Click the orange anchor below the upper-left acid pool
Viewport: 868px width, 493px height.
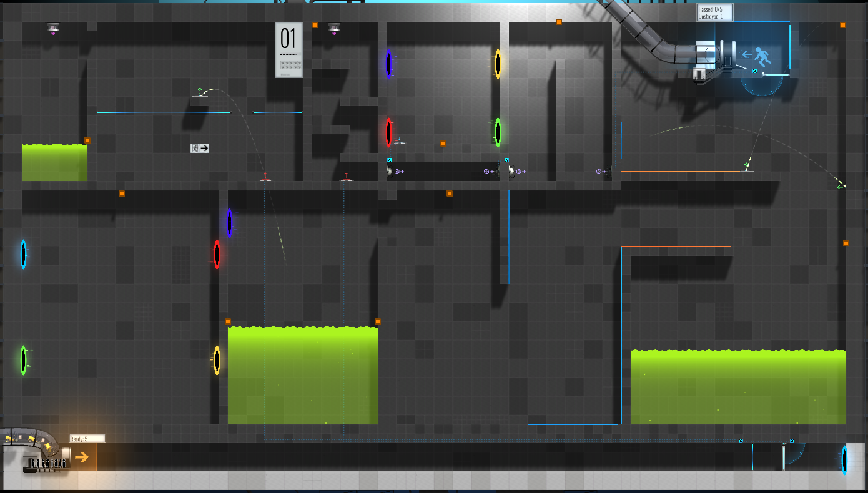122,193
